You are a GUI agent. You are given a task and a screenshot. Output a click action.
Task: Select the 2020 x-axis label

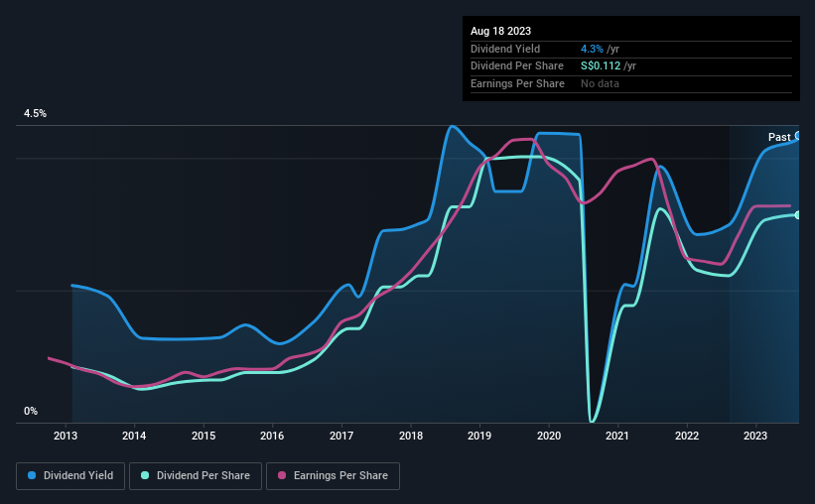pyautogui.click(x=548, y=435)
